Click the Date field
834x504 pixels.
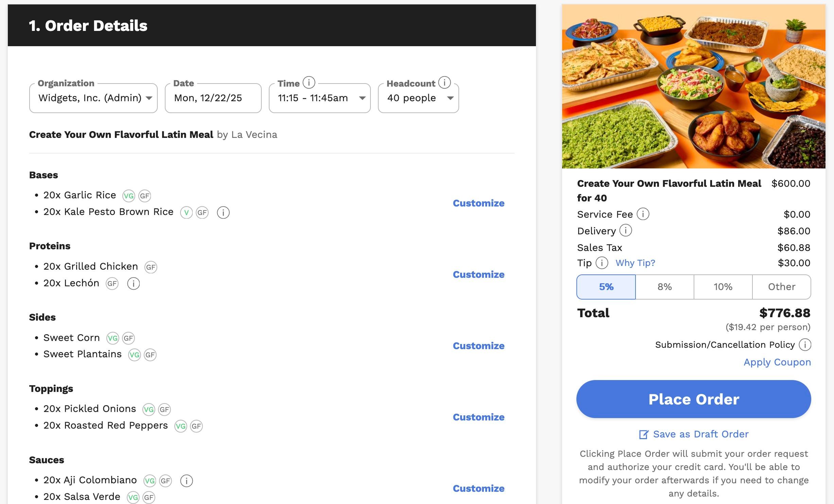point(213,98)
